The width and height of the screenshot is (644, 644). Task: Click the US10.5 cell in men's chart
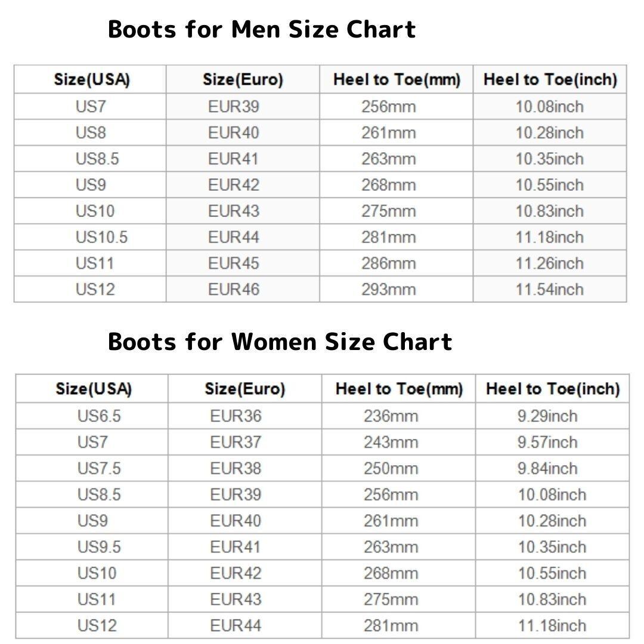point(101,237)
